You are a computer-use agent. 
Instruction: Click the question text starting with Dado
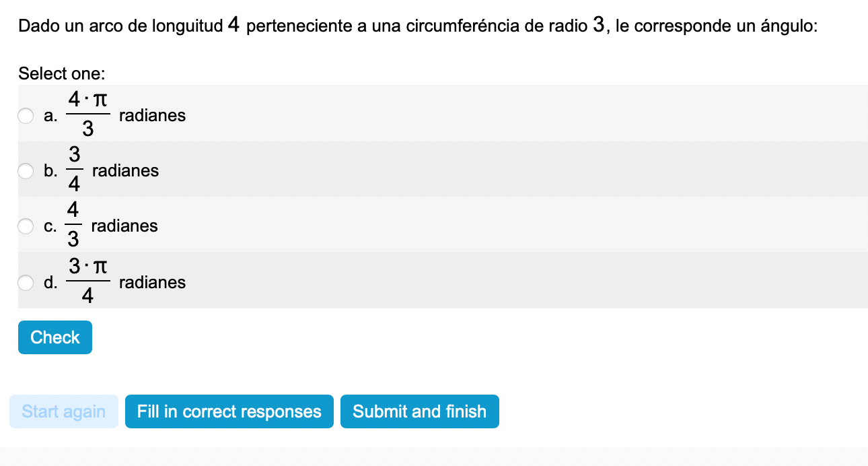click(417, 27)
